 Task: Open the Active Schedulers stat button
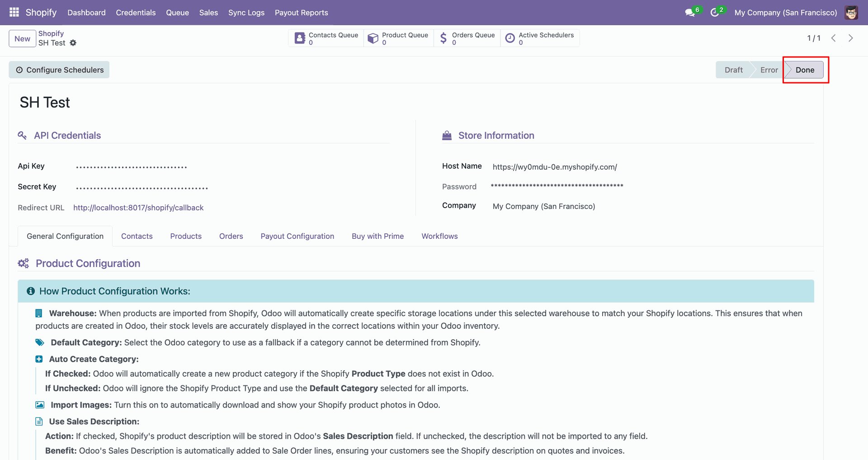[540, 38]
